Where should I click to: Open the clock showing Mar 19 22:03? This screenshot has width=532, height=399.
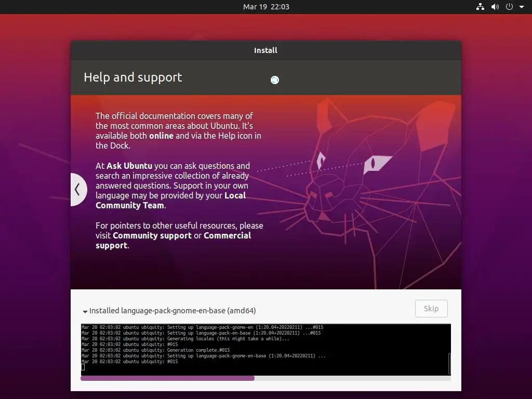click(266, 7)
